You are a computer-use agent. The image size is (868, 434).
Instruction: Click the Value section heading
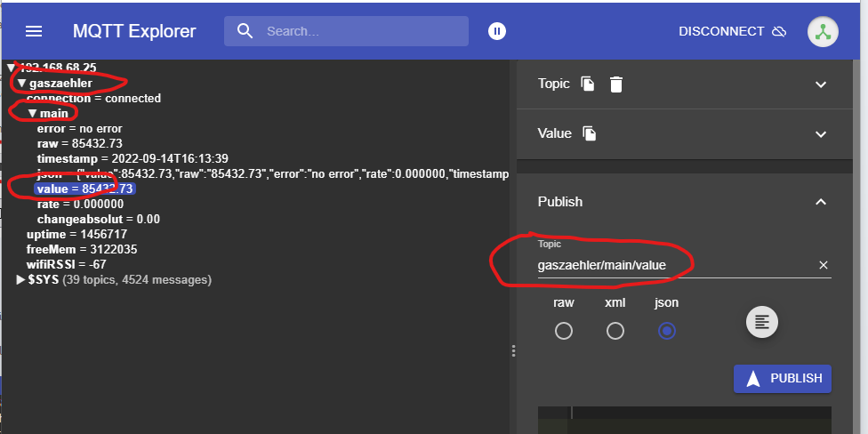click(x=554, y=133)
